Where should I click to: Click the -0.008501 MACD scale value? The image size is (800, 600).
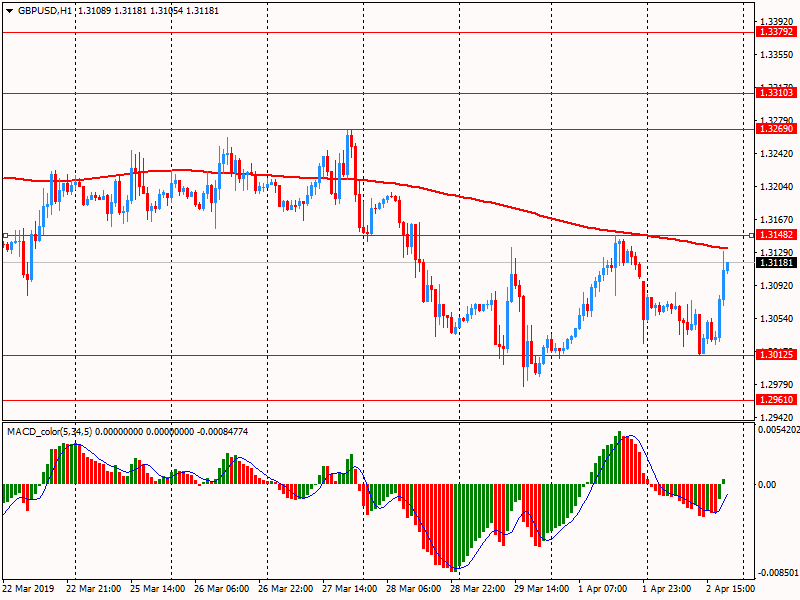click(777, 574)
